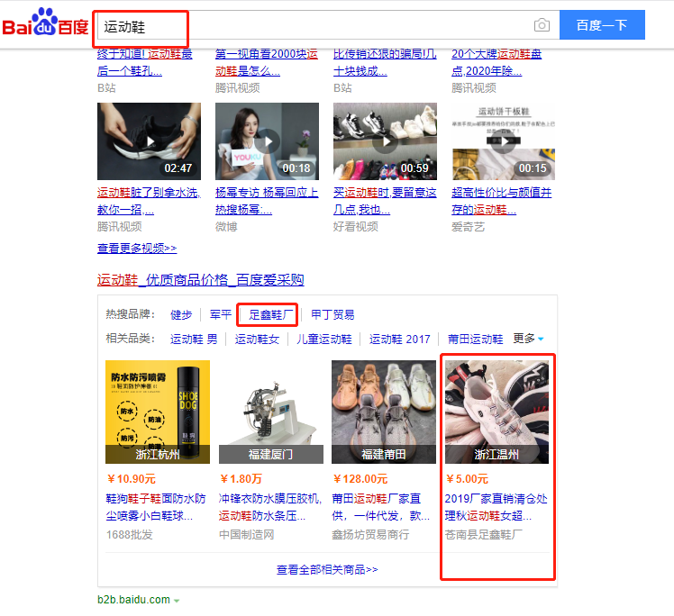Click the 微博 source label
This screenshot has width=674, height=616.
(x=226, y=227)
